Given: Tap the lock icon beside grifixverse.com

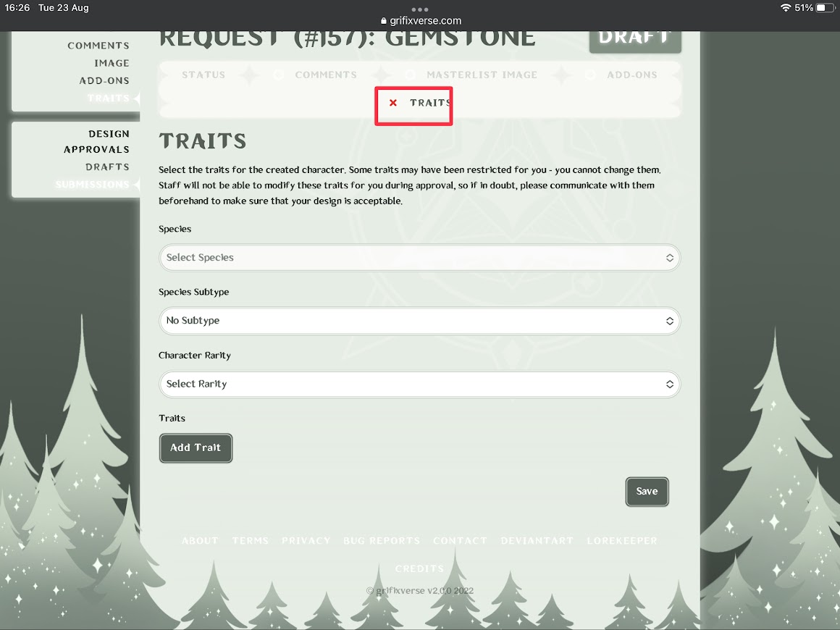Looking at the screenshot, I should 384,21.
